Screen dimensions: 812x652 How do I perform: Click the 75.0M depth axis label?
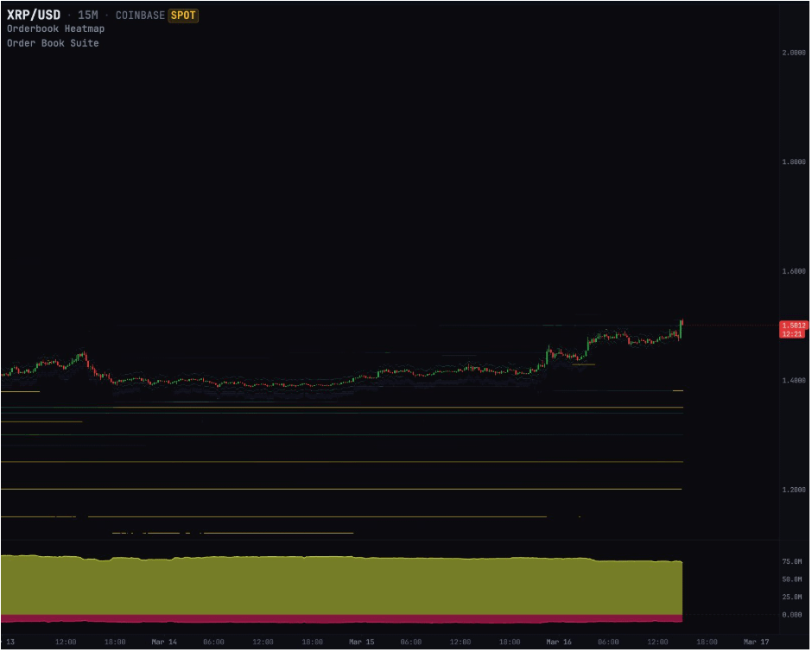792,562
